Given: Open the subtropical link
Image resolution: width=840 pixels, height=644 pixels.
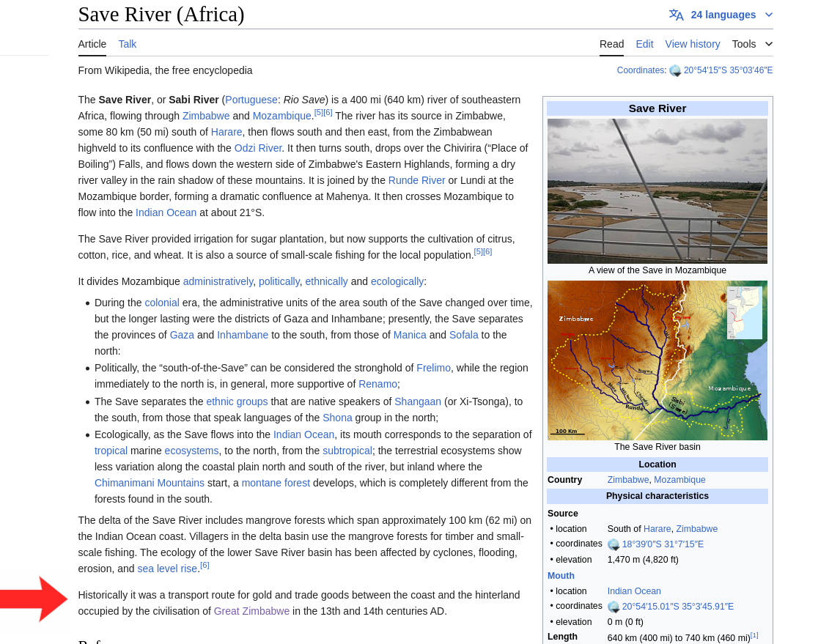Looking at the screenshot, I should [x=347, y=450].
